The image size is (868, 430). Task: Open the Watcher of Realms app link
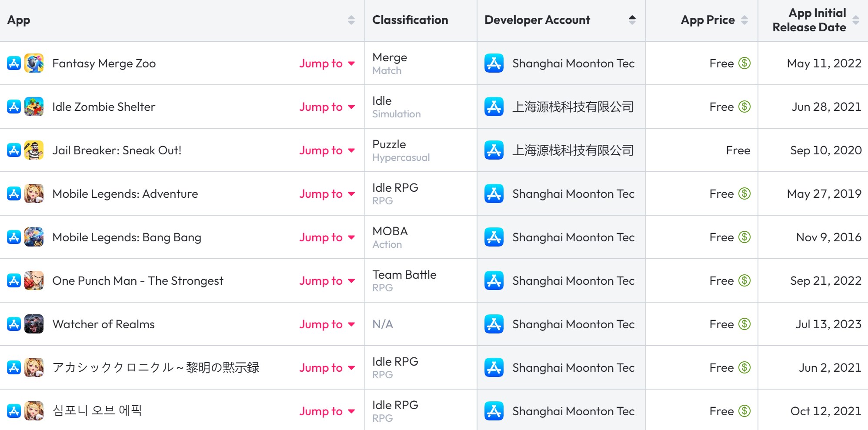click(103, 324)
